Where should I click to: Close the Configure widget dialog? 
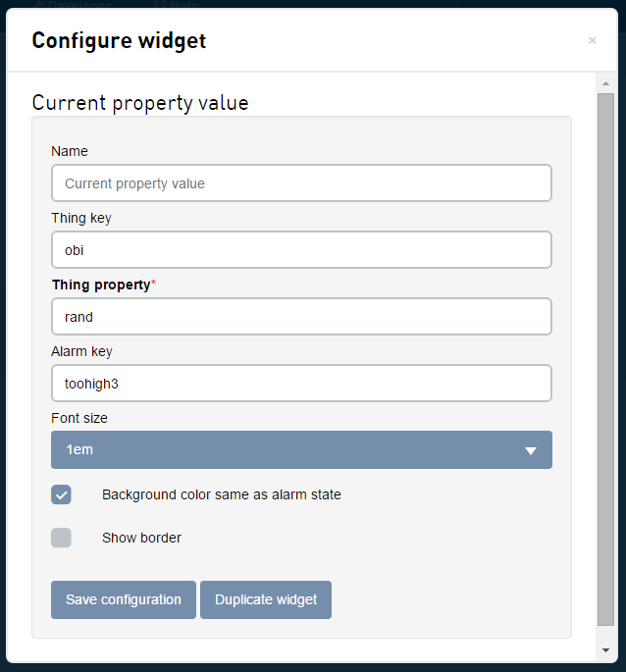click(x=592, y=40)
